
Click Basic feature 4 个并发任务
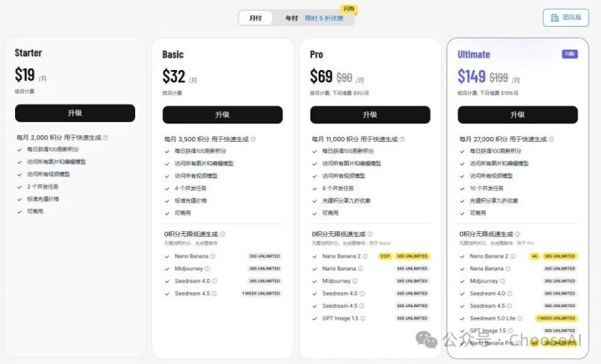click(190, 188)
